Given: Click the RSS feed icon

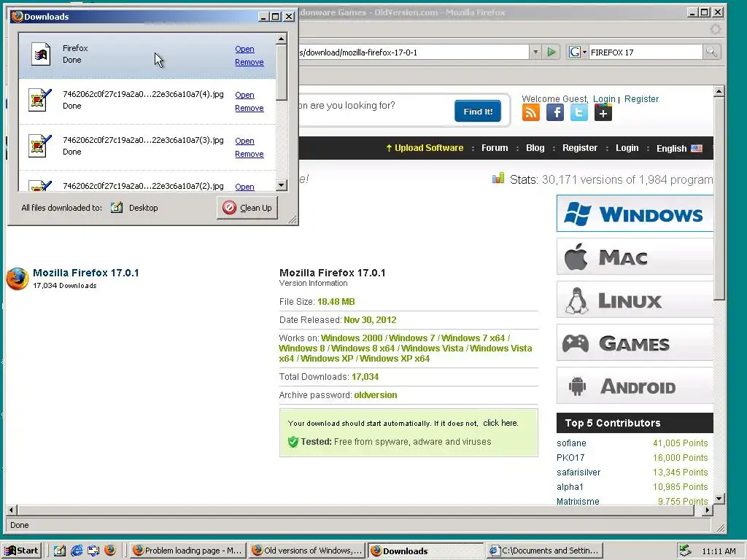Looking at the screenshot, I should pyautogui.click(x=531, y=113).
